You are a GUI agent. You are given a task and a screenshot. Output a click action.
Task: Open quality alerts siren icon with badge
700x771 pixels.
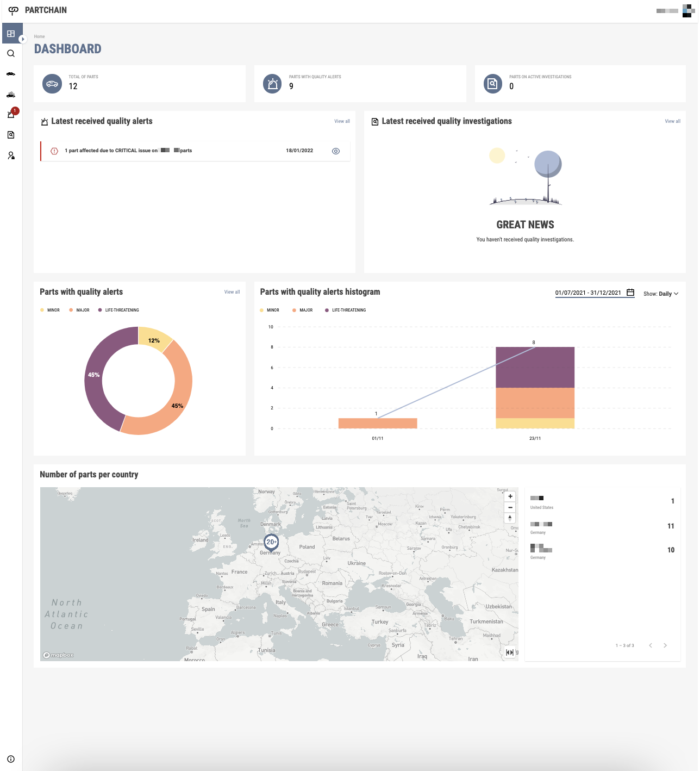coord(11,114)
